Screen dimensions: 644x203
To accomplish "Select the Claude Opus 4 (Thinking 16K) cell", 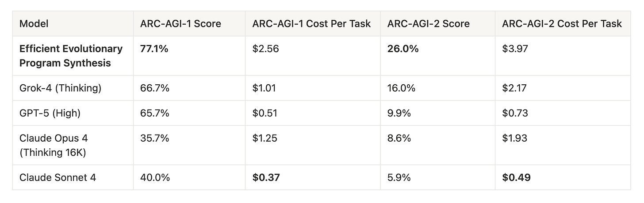I will [x=73, y=145].
